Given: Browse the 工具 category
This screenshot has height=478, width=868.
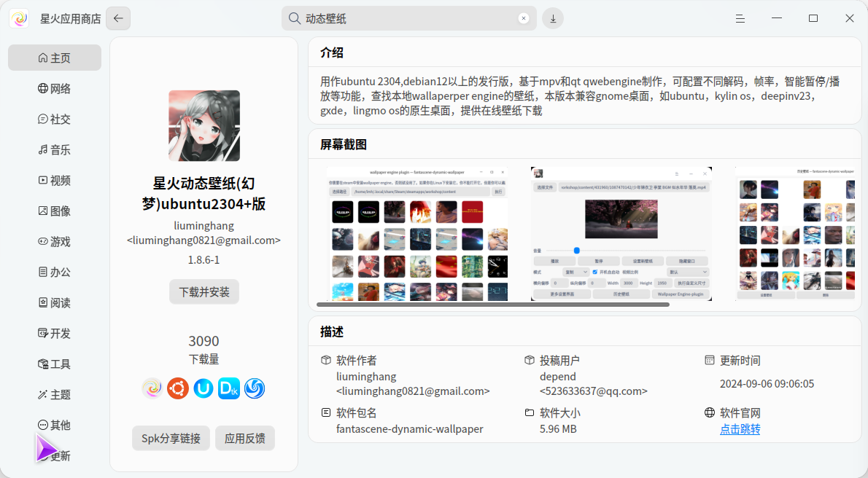Looking at the screenshot, I should click(x=54, y=364).
